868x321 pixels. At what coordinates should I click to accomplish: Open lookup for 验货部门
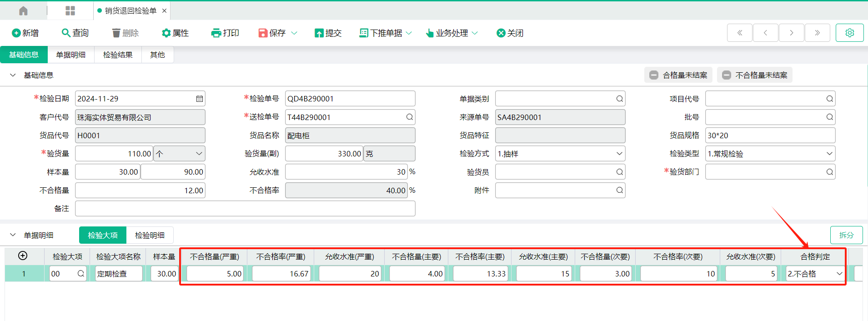pyautogui.click(x=829, y=172)
